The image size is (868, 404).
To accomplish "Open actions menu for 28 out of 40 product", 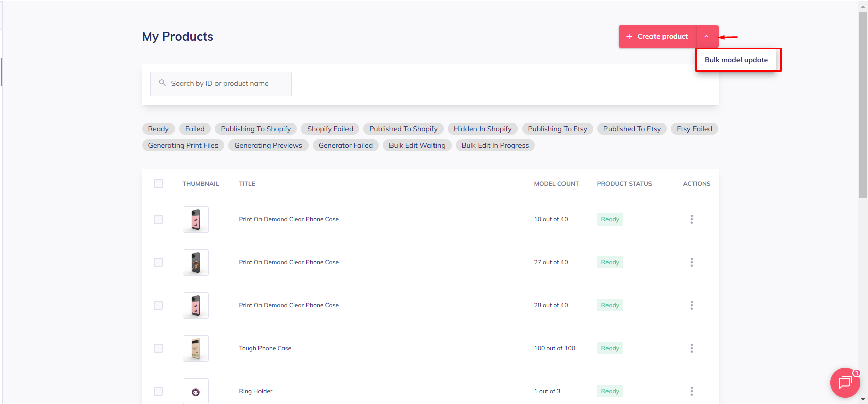I will (691, 305).
